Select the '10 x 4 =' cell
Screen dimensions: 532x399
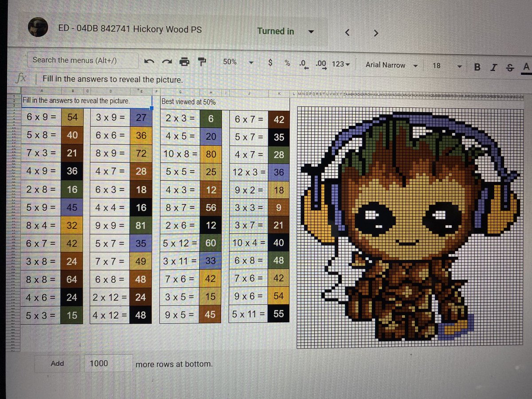(249, 243)
